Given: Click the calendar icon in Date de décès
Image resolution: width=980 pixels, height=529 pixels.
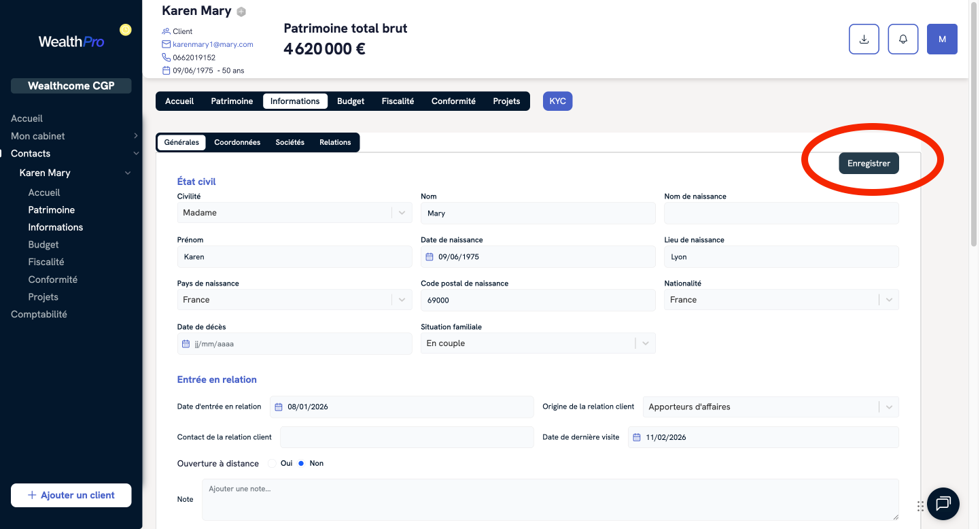Looking at the screenshot, I should (x=186, y=344).
